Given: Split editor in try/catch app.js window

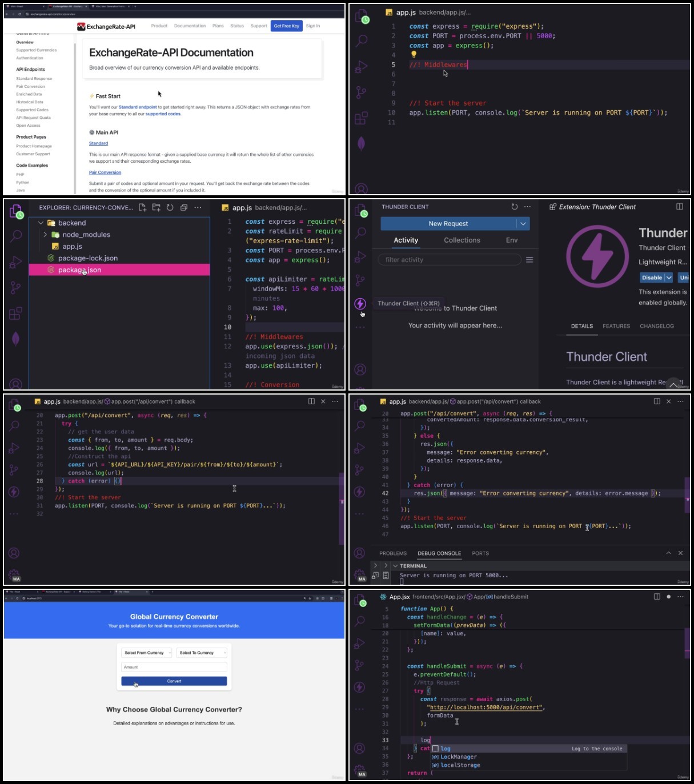Looking at the screenshot, I should [311, 401].
